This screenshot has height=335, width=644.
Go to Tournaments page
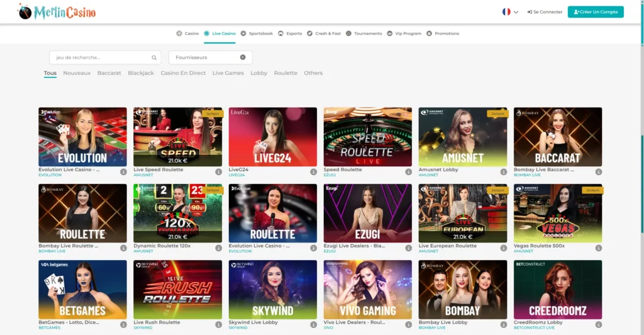[x=364, y=33]
